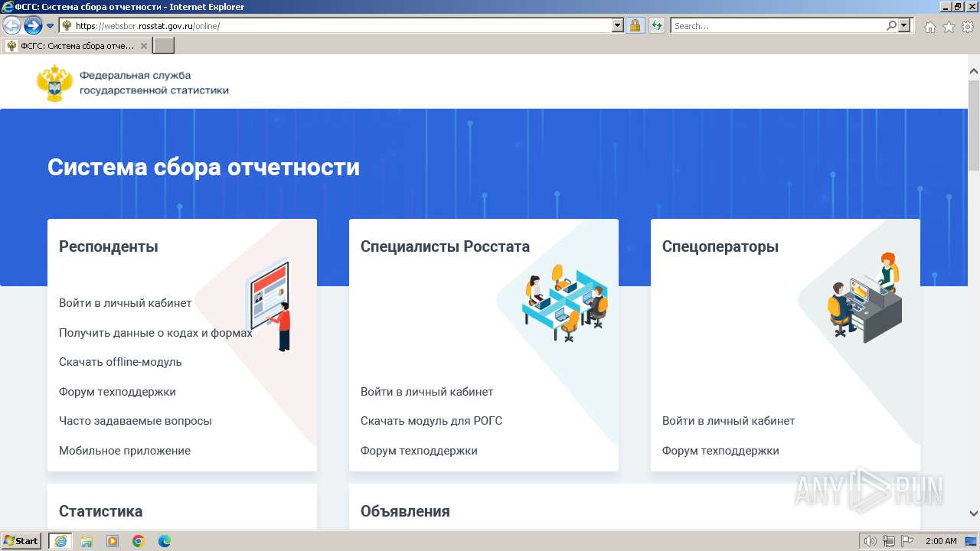Open the search provider dropdown arrow
This screenshot has height=551, width=980.
[905, 26]
